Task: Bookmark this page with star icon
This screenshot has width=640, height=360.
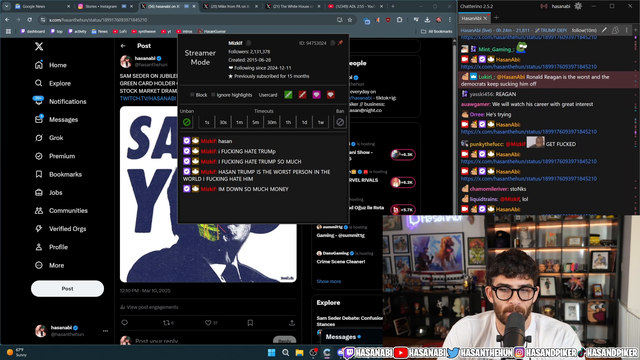Action: point(350,20)
